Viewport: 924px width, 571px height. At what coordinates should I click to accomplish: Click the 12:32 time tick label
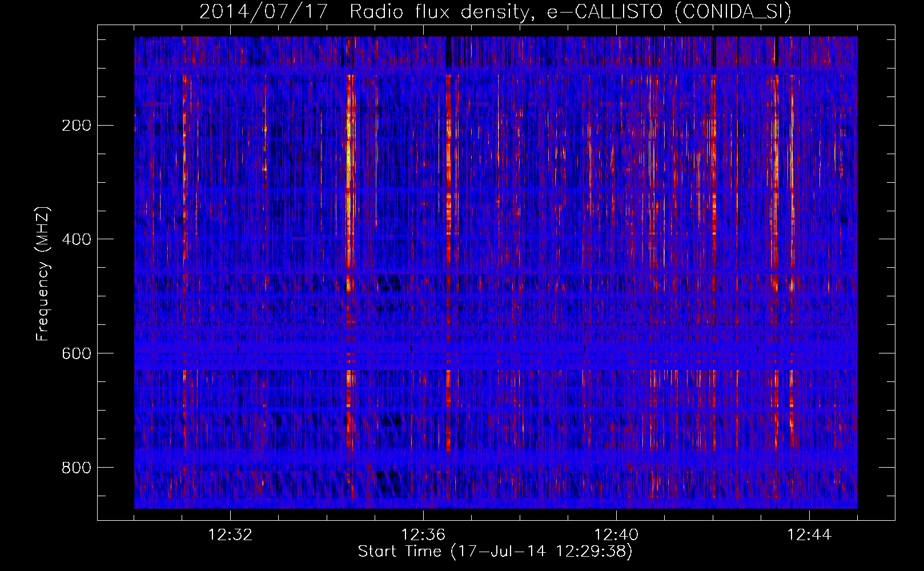click(230, 535)
